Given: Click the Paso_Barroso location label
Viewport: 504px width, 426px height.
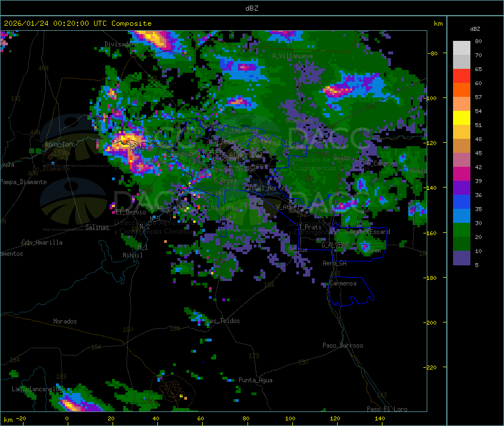Looking at the screenshot, I should point(343,346).
